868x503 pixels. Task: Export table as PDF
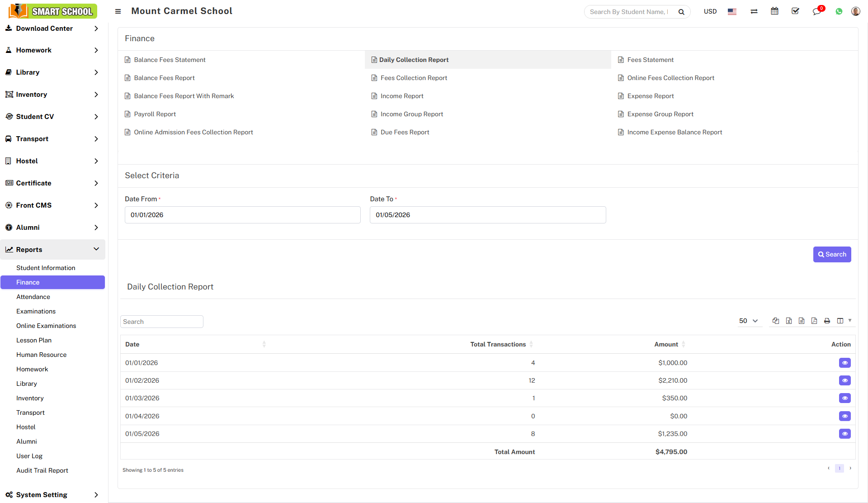(x=814, y=321)
